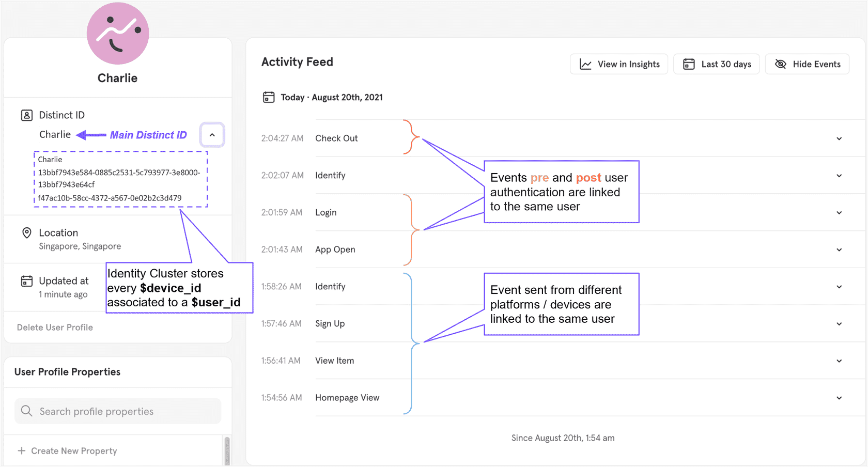This screenshot has height=467, width=868.
Task: Click calendar icon in Last 30 days
Action: (x=689, y=64)
